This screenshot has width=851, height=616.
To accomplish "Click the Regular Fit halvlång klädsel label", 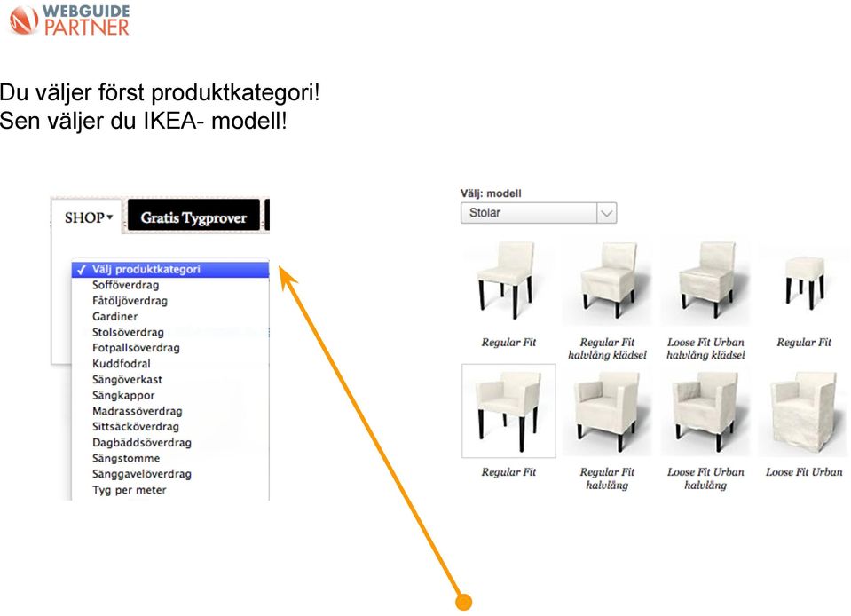I will 607,349.
